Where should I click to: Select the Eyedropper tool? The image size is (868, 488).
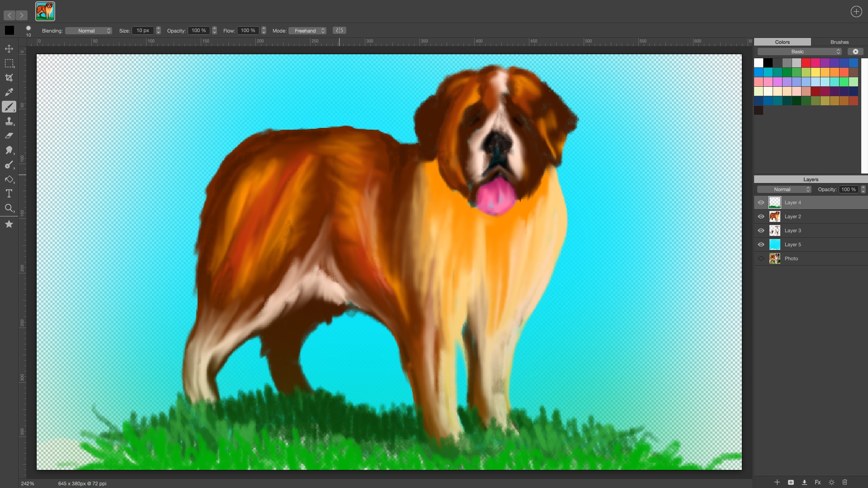point(9,92)
